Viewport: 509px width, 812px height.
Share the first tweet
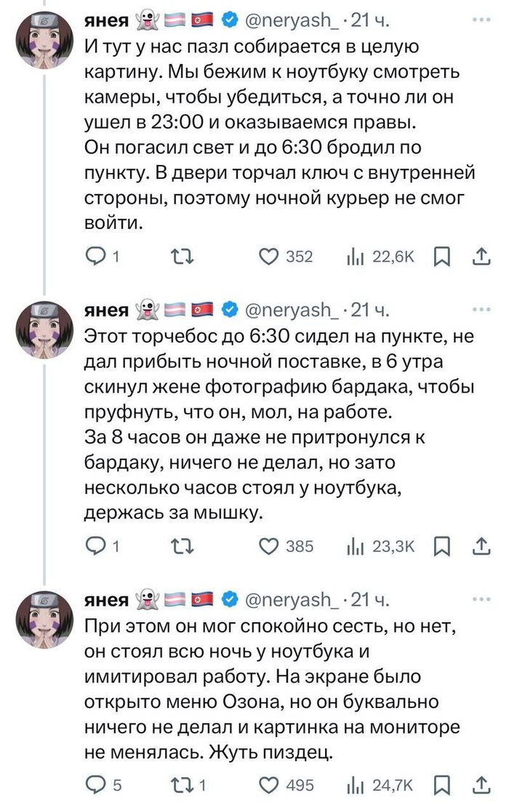(481, 256)
